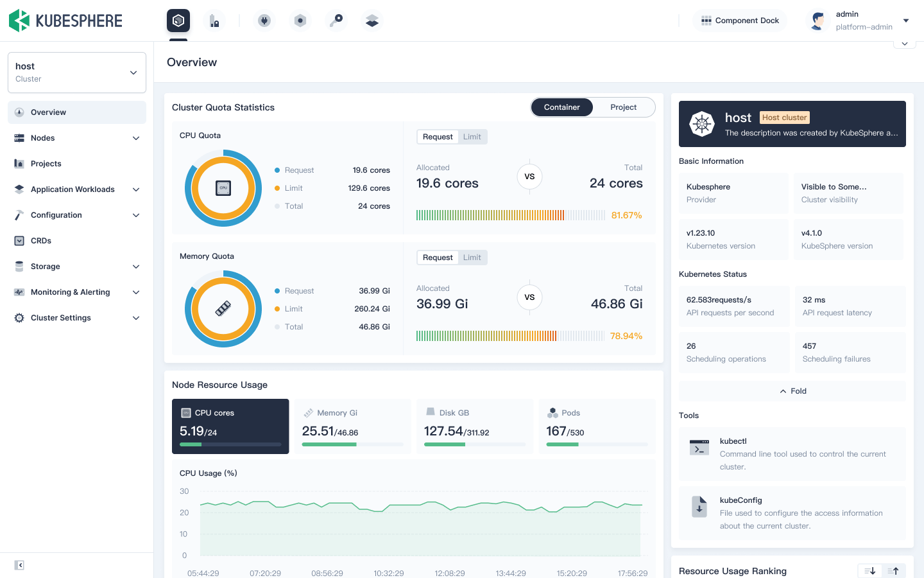Viewport: 924px width, 578px height.
Task: Sort resource usage ranking ascending
Action: [x=894, y=571]
